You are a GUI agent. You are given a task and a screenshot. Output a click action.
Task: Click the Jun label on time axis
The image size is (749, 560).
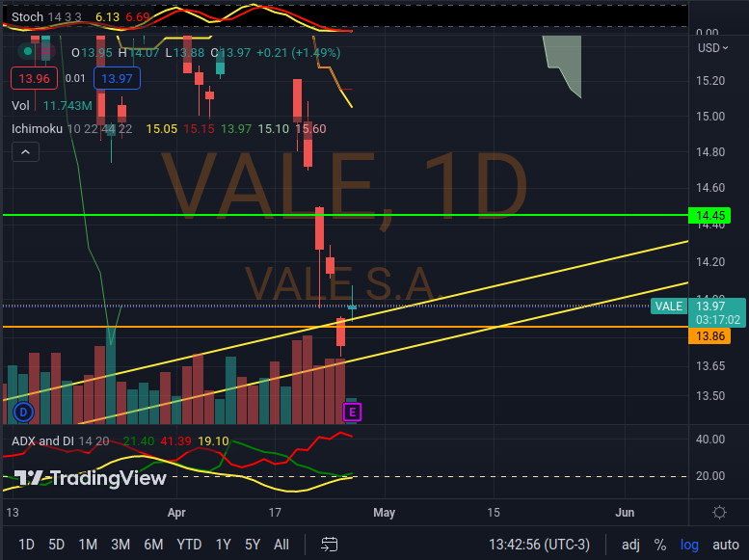[625, 513]
